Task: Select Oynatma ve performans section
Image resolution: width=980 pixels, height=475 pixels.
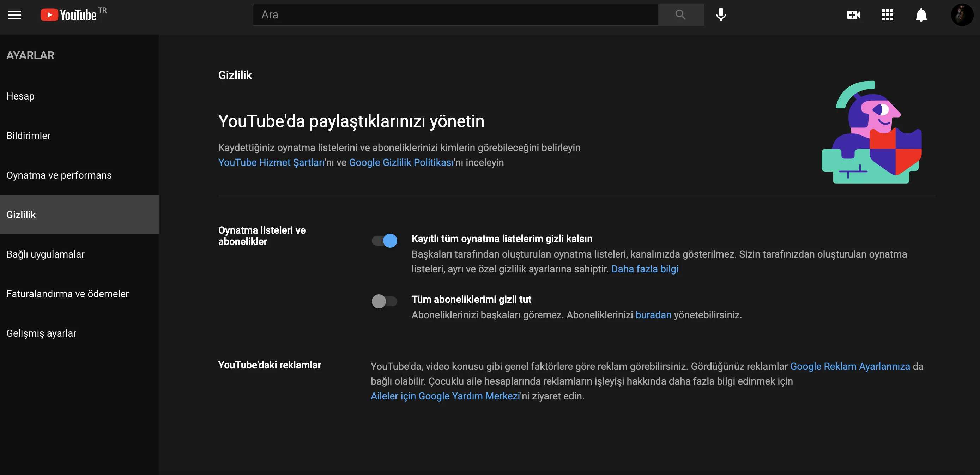Action: [59, 175]
